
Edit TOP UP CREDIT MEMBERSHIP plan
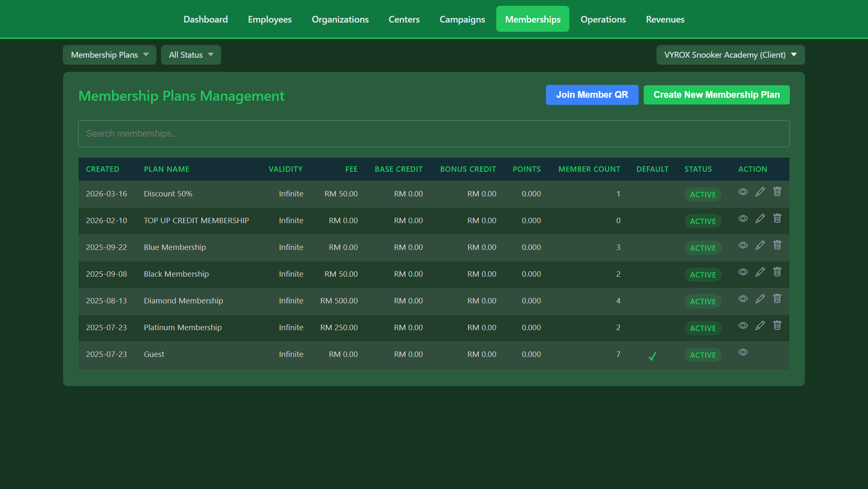pyautogui.click(x=760, y=219)
